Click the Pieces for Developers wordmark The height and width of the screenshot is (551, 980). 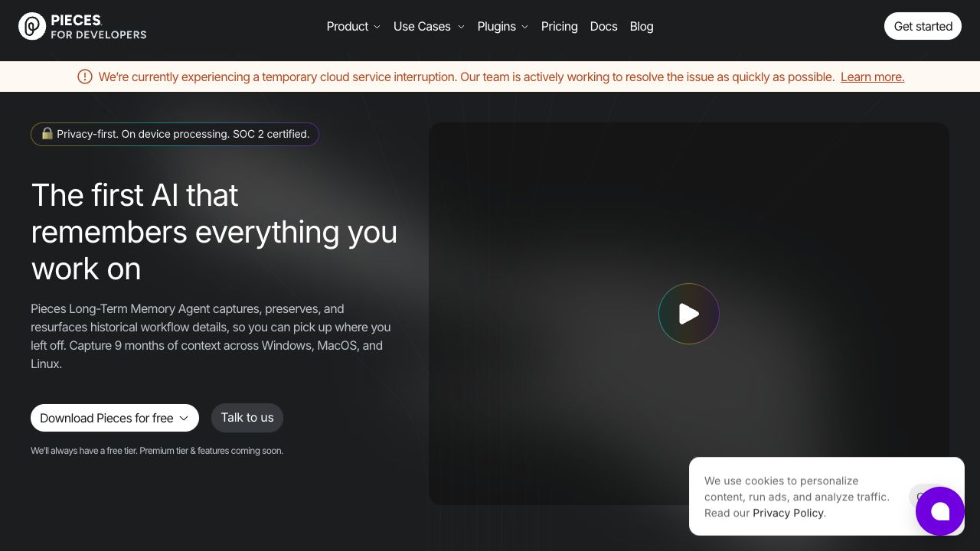coord(98,27)
